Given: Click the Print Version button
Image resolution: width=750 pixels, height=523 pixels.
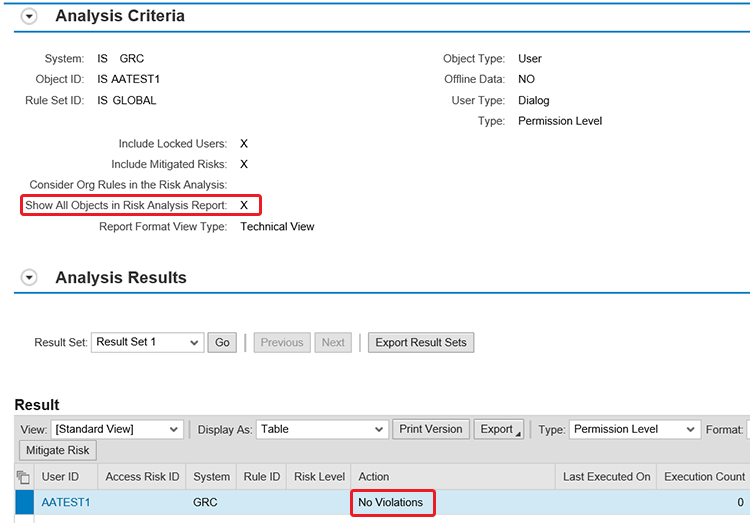Looking at the screenshot, I should pyautogui.click(x=430, y=429).
